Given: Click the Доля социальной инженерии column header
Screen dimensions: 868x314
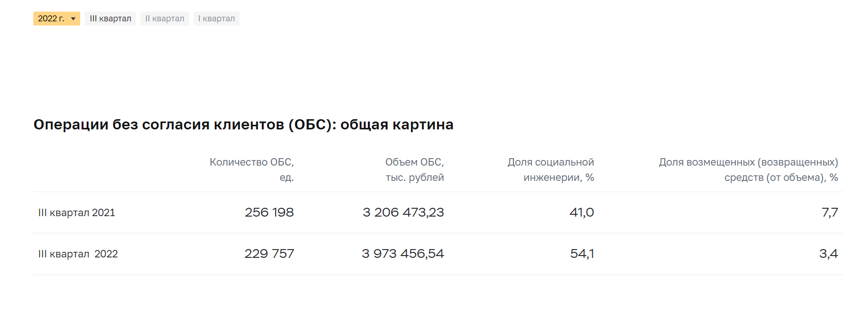Looking at the screenshot, I should [x=551, y=170].
